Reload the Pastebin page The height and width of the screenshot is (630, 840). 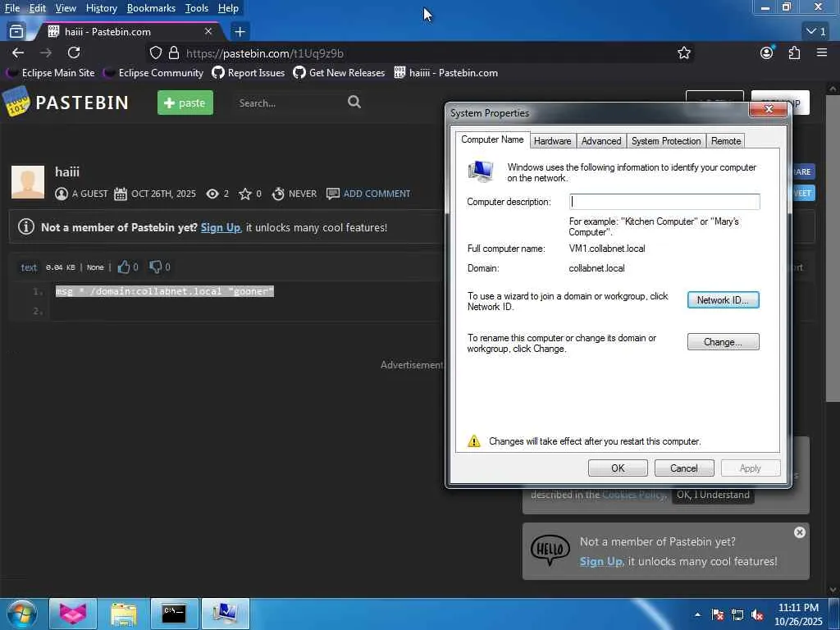[74, 52]
